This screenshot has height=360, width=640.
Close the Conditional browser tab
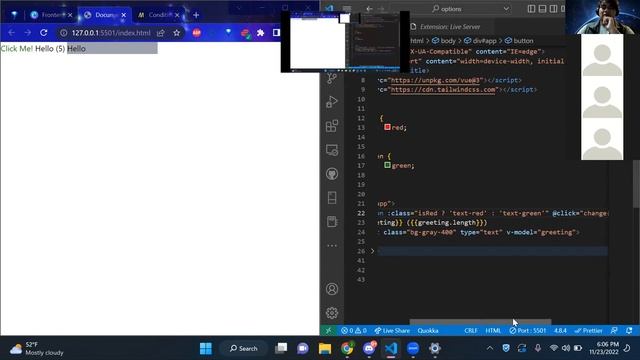coord(177,15)
